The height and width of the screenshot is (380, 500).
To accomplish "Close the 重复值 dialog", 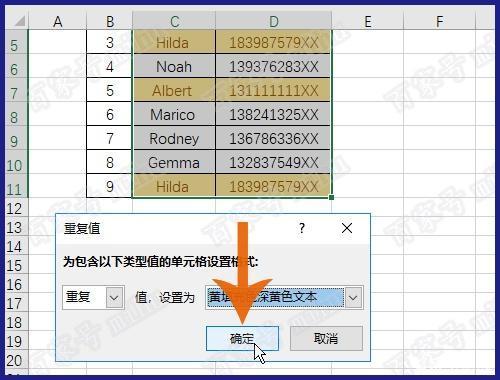I will tap(347, 228).
